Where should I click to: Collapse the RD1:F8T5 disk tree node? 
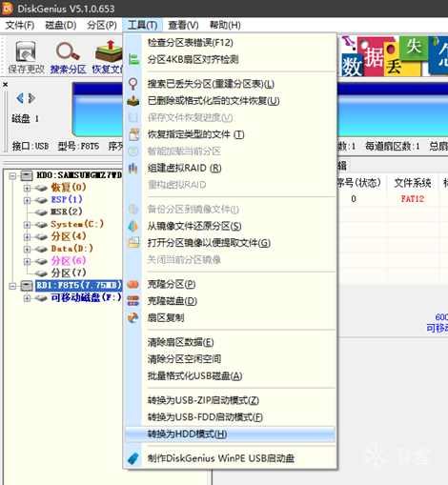(x=12, y=286)
